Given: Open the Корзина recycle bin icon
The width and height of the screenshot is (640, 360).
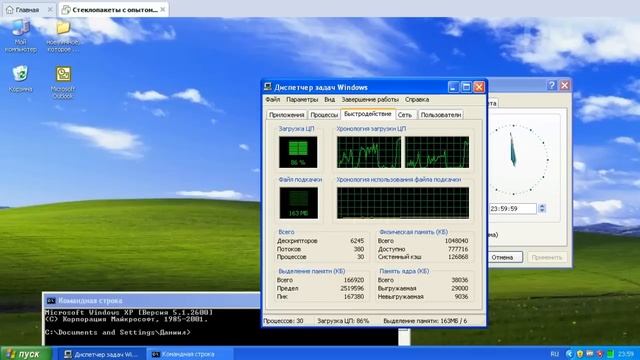Looking at the screenshot, I should (20, 78).
